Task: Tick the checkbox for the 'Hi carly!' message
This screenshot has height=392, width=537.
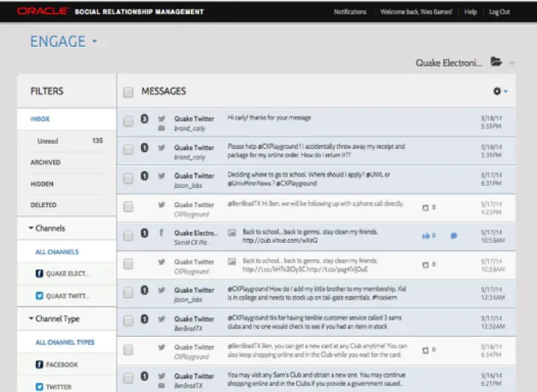Action: [128, 121]
